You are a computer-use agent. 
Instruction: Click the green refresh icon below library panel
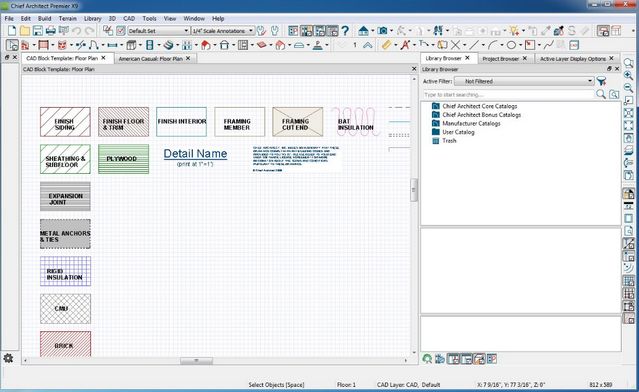[x=427, y=359]
